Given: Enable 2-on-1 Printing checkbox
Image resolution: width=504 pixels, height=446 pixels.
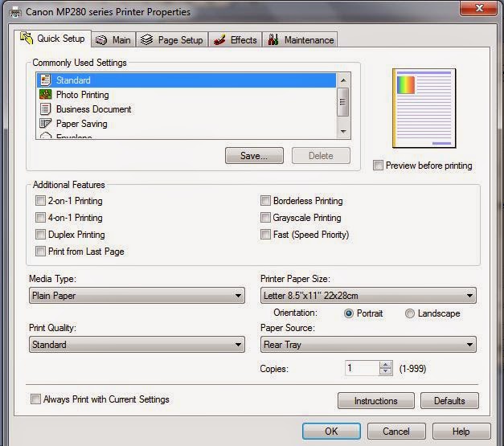Looking at the screenshot, I should [40, 201].
